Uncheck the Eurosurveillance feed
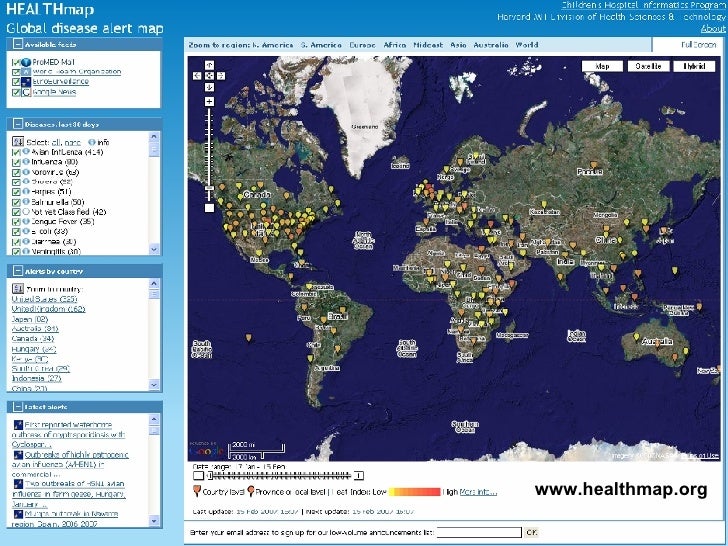728x546 pixels. (16, 82)
